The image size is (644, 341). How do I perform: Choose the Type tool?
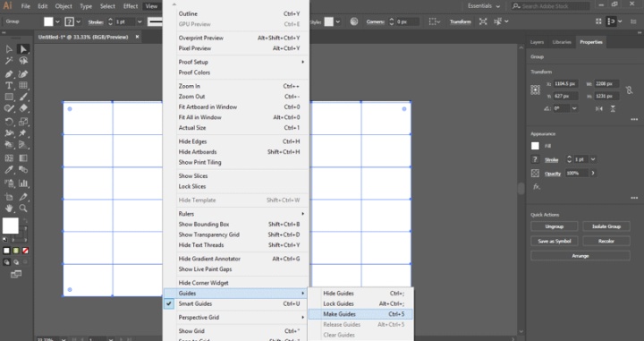[x=9, y=85]
